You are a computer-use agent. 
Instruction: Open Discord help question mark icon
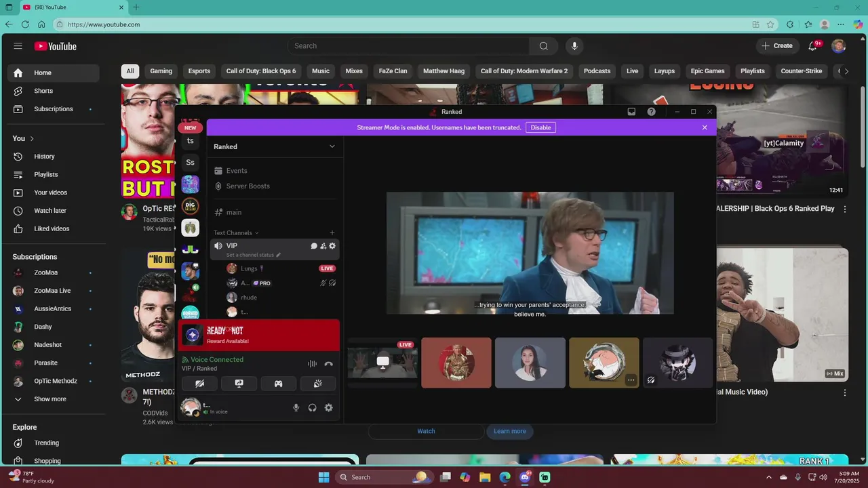(651, 112)
